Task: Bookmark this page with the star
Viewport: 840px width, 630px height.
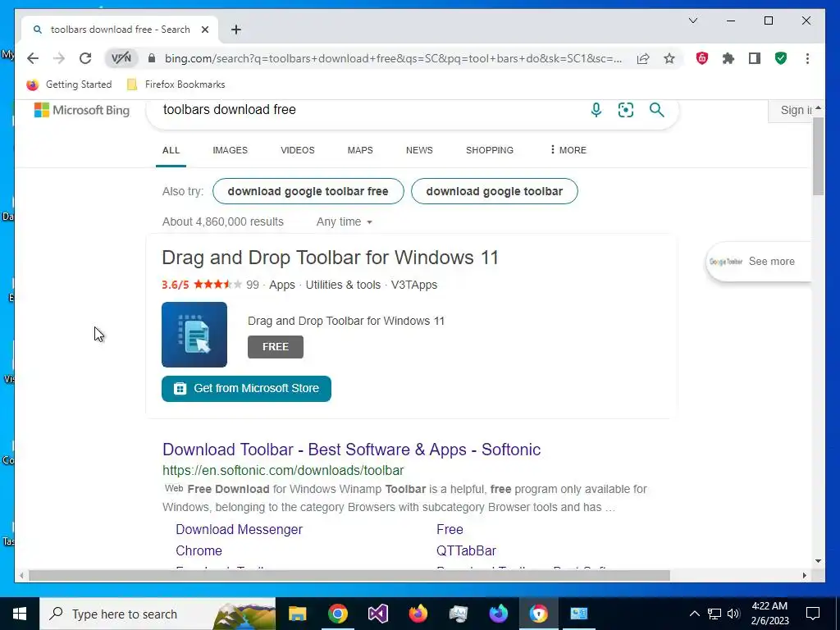Action: [669, 58]
